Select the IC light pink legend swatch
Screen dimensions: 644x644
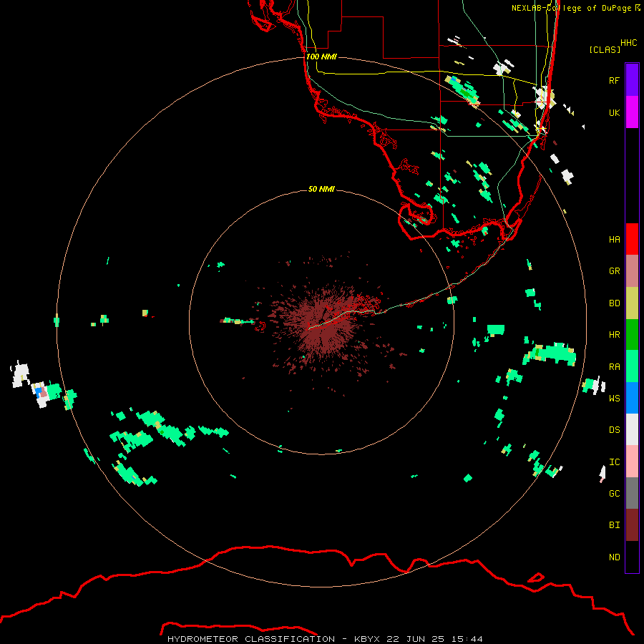click(632, 462)
